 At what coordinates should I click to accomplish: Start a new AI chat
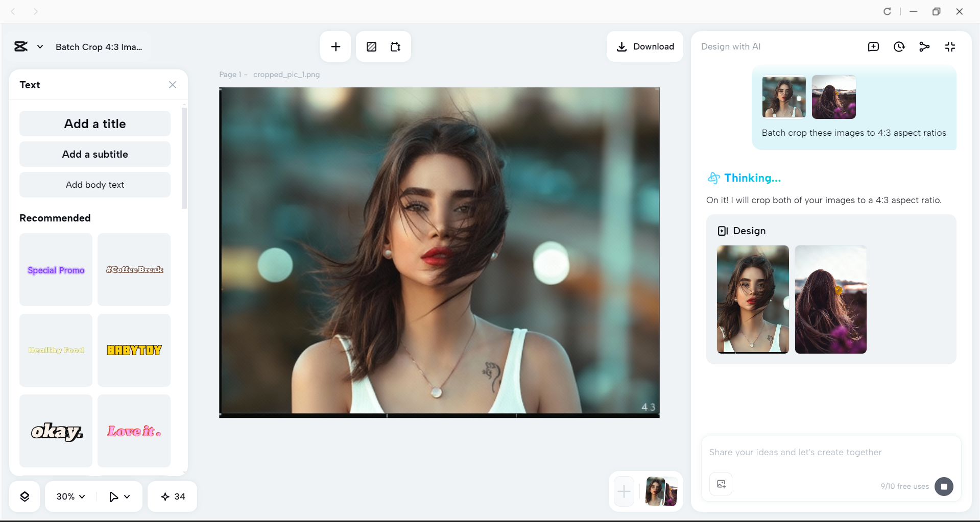(874, 46)
